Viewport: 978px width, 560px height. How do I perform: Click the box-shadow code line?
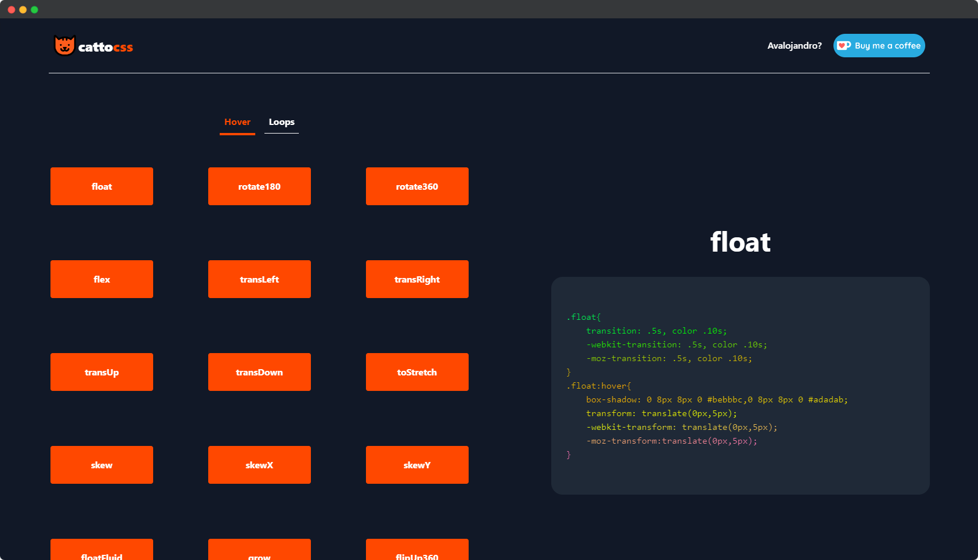[716, 400]
